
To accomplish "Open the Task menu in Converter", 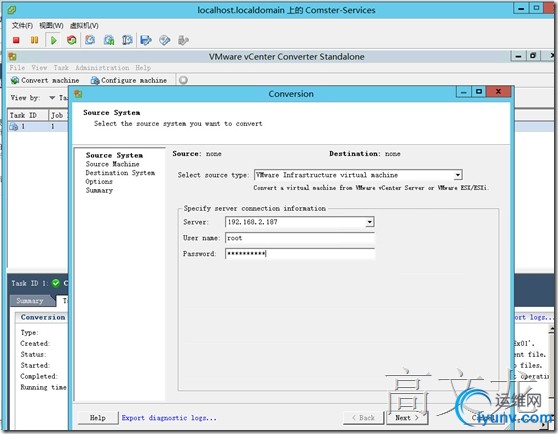I will coord(61,68).
